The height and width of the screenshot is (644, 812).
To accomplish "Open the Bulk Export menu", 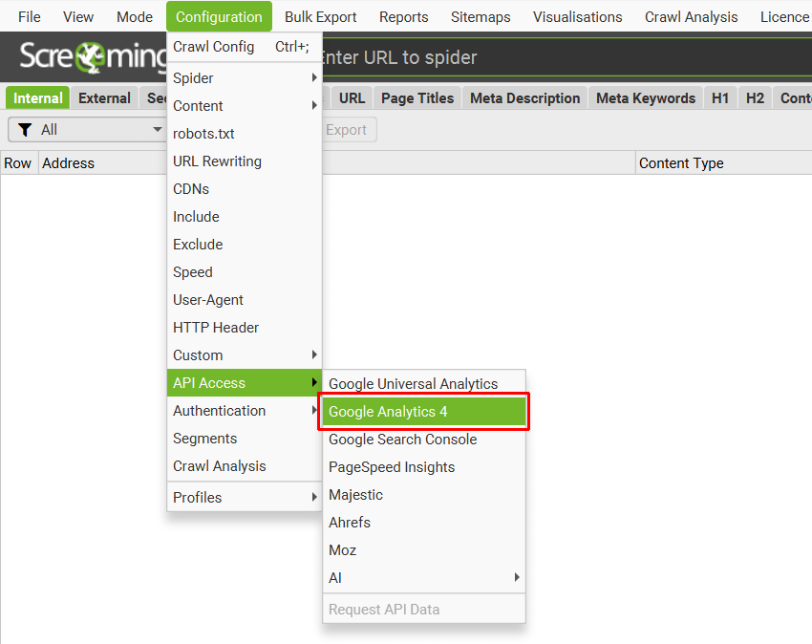I will tap(320, 16).
